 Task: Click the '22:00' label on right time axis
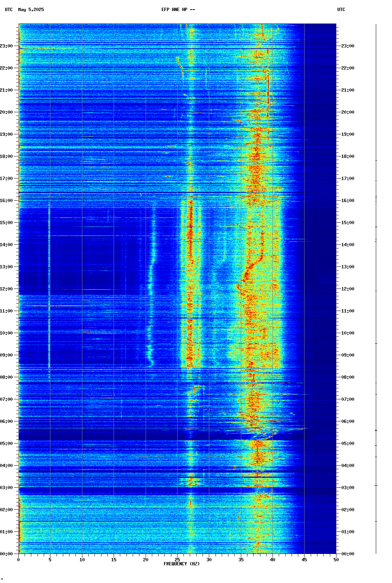coord(348,68)
